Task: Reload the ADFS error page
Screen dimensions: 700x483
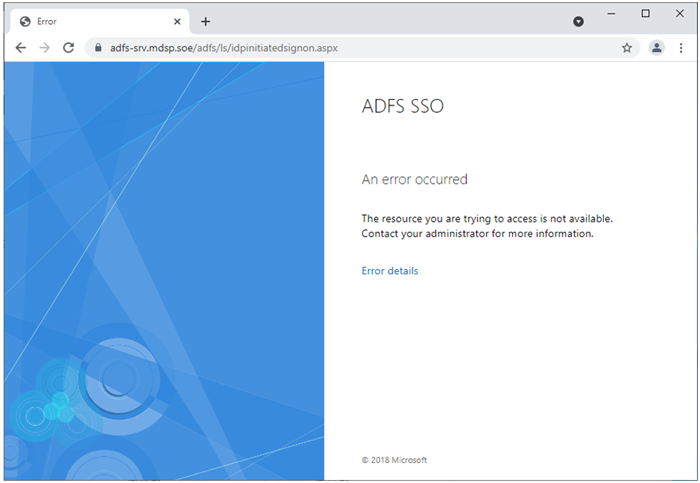Action: point(68,48)
